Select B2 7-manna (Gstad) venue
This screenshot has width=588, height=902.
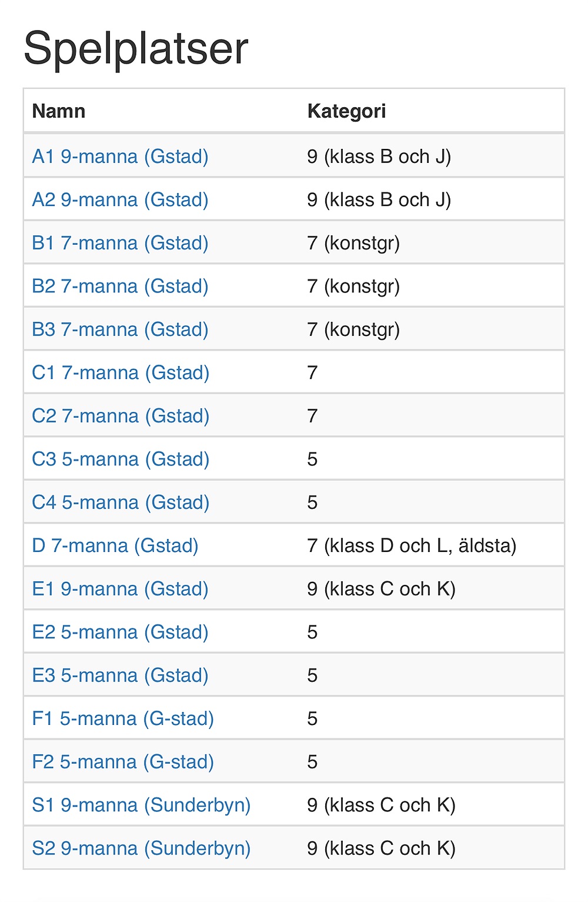click(120, 287)
